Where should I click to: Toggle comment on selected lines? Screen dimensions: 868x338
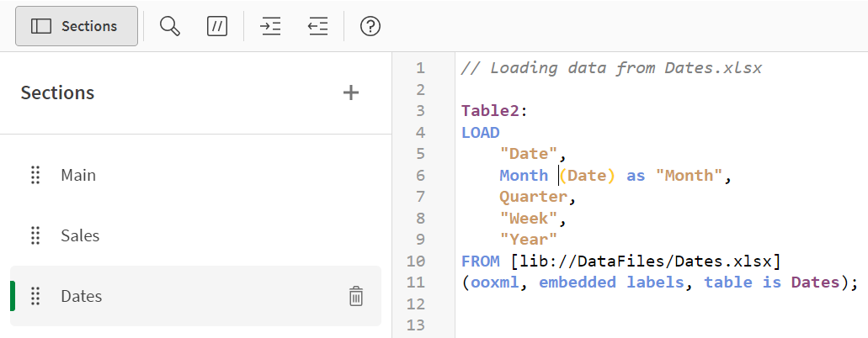[x=217, y=26]
